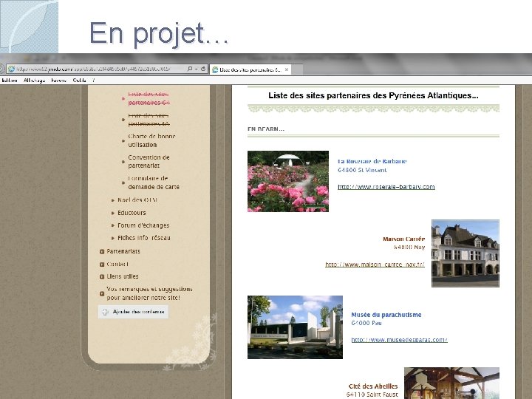This screenshot has width=532, height=399.
Task: Click the pink roses garden thumbnail
Action: [x=288, y=182]
